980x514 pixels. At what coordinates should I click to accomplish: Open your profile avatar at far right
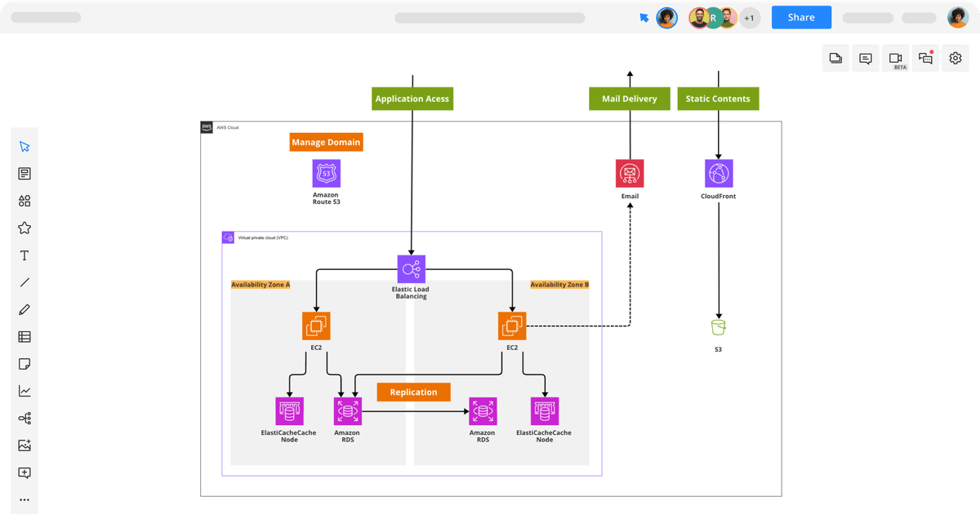point(957,18)
